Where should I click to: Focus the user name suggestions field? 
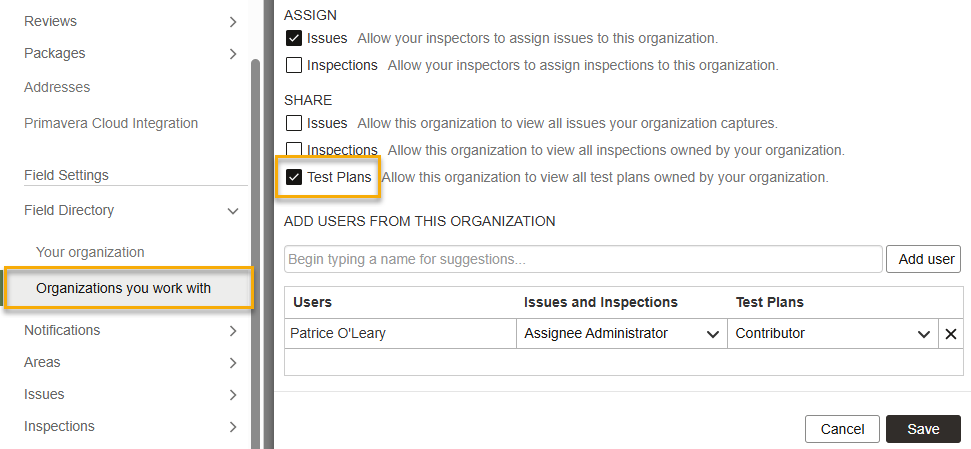[x=583, y=259]
